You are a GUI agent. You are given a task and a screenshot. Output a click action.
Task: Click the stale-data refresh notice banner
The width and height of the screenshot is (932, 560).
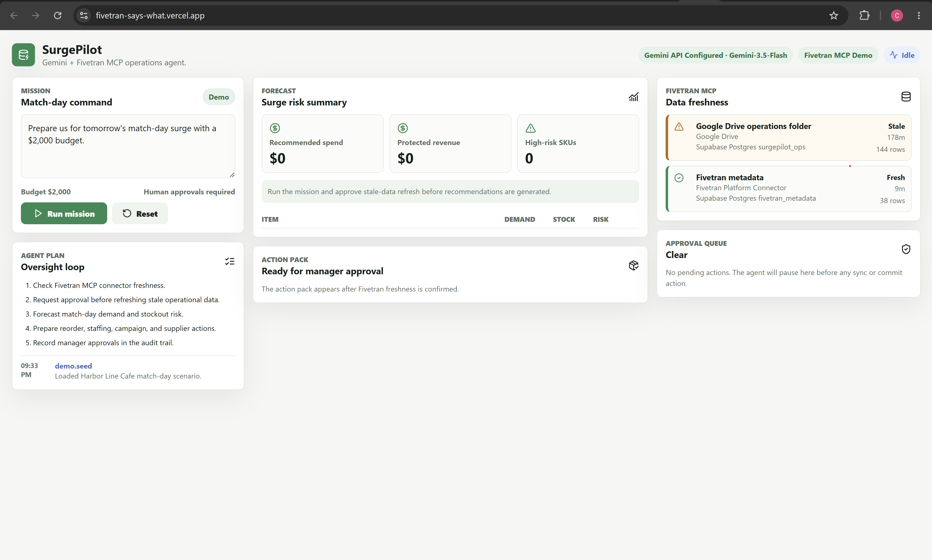[x=450, y=191]
